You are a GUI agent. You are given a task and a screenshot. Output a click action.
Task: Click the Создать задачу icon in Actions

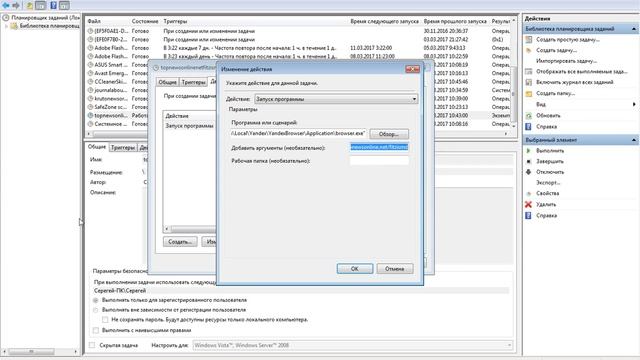pyautogui.click(x=529, y=50)
